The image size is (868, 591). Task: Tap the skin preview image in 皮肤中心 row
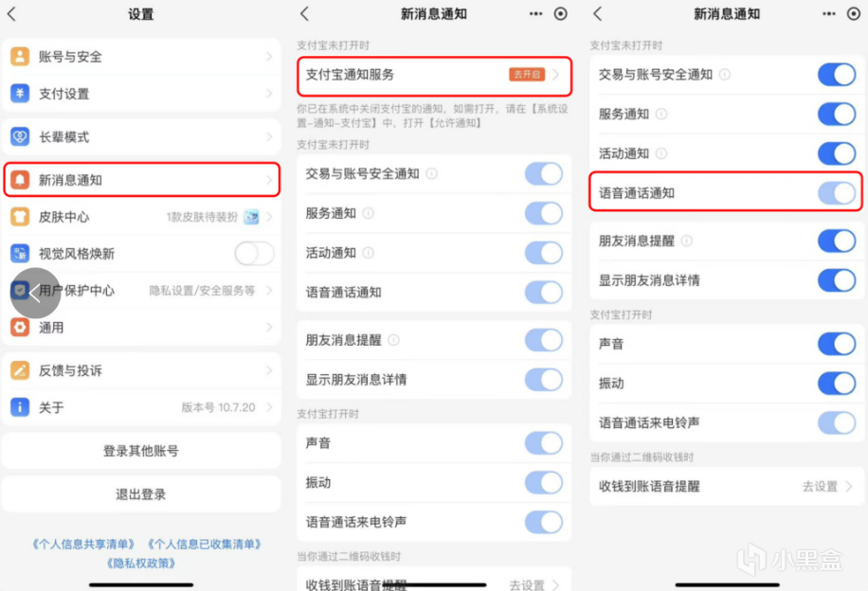coord(251,217)
